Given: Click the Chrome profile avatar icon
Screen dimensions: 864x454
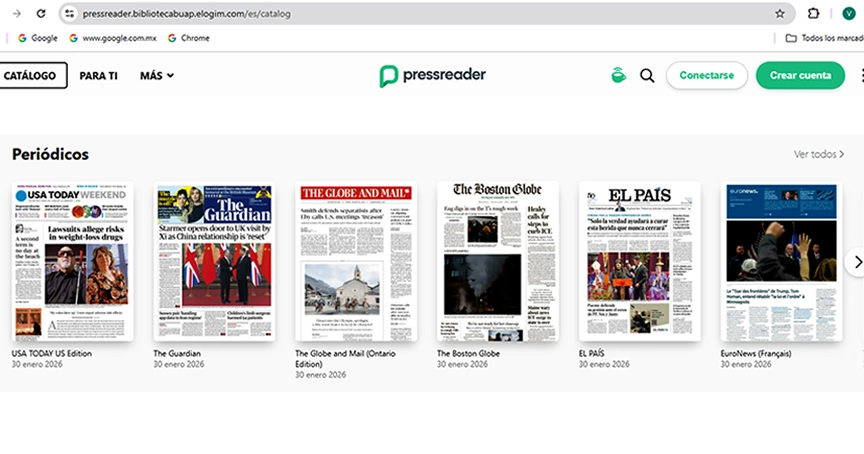Looking at the screenshot, I should tap(849, 13).
